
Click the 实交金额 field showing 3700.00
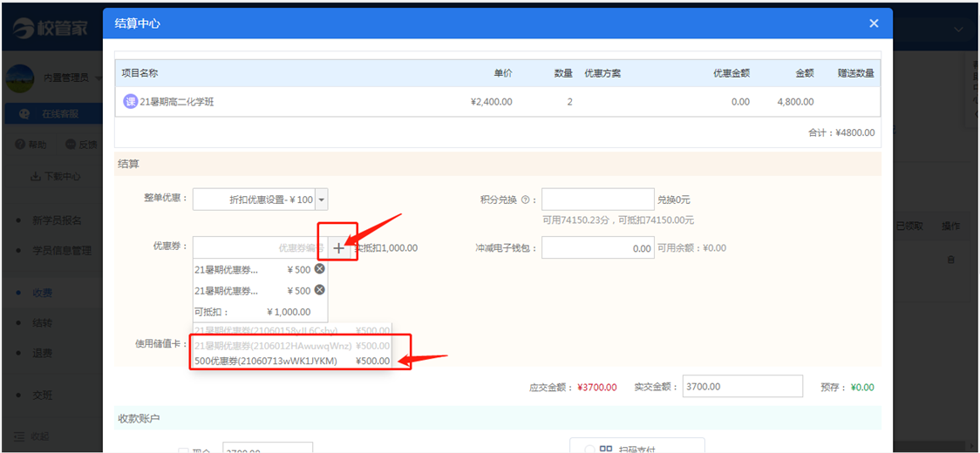[743, 387]
